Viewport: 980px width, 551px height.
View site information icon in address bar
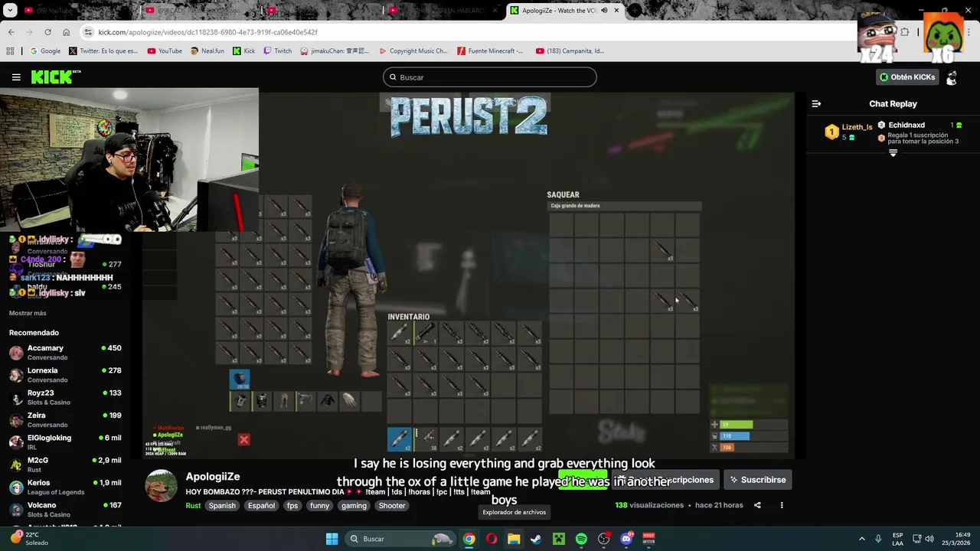88,32
